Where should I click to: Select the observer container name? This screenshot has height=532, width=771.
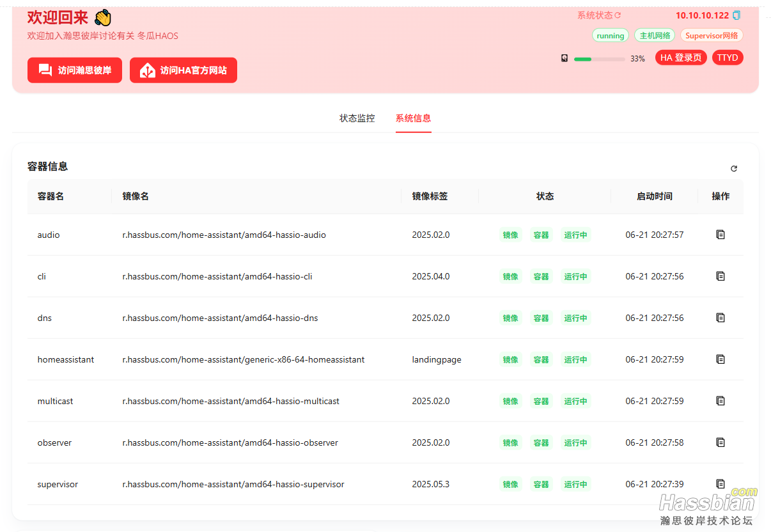click(x=55, y=442)
